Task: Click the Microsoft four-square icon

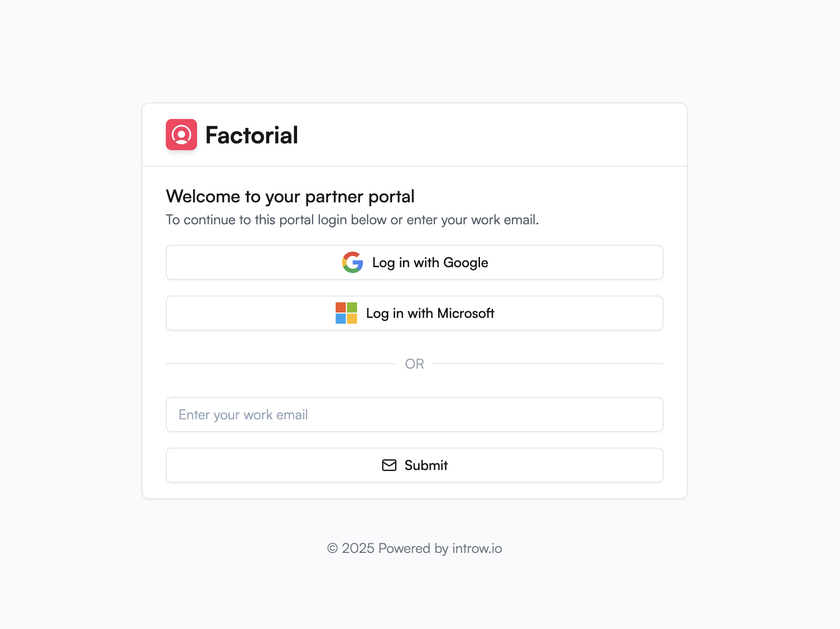Action: pos(347,313)
